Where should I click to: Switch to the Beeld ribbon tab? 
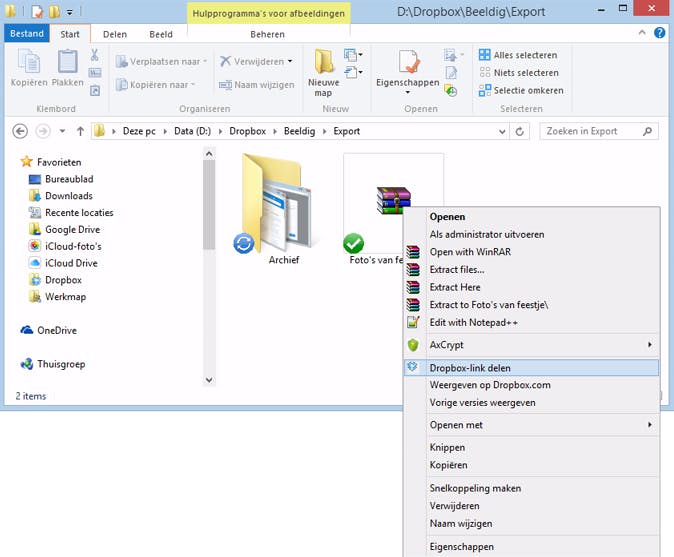159,33
